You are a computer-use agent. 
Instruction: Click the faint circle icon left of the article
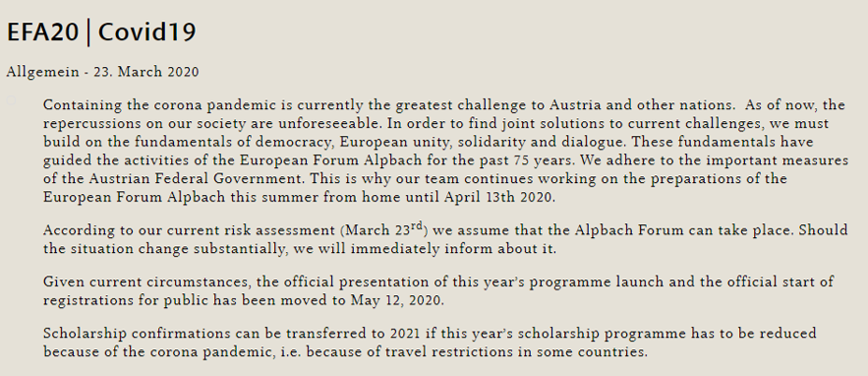click(x=11, y=100)
